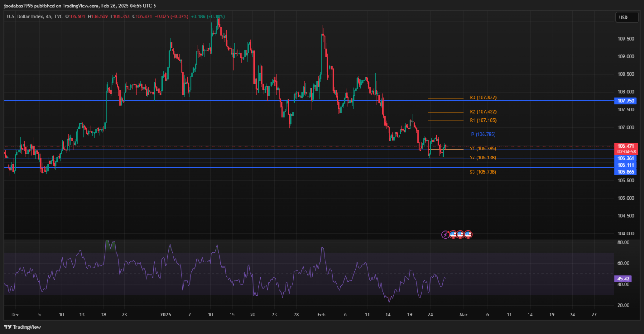Click the Mar date on time axis
The image size is (644, 334).
(463, 315)
